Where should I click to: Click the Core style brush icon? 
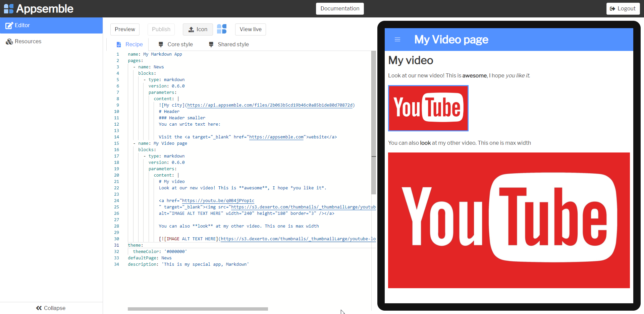pos(161,45)
